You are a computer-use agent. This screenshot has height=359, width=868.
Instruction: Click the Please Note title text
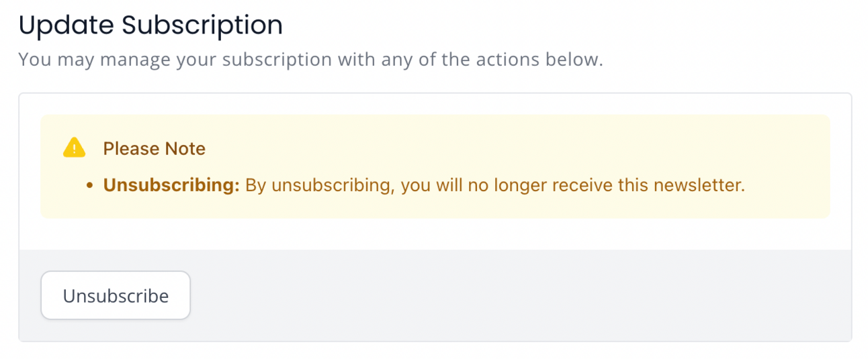[x=155, y=148]
